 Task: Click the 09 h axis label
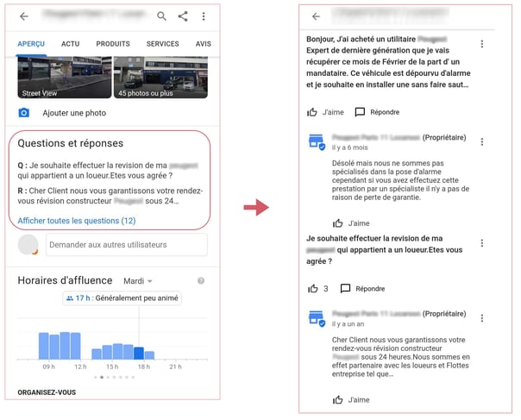pos(49,367)
